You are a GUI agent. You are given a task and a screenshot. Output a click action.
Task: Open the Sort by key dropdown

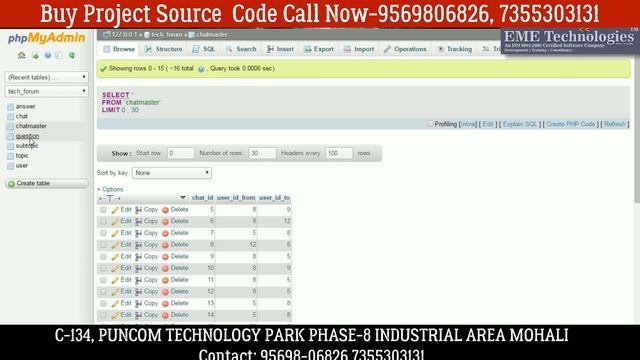pos(172,173)
